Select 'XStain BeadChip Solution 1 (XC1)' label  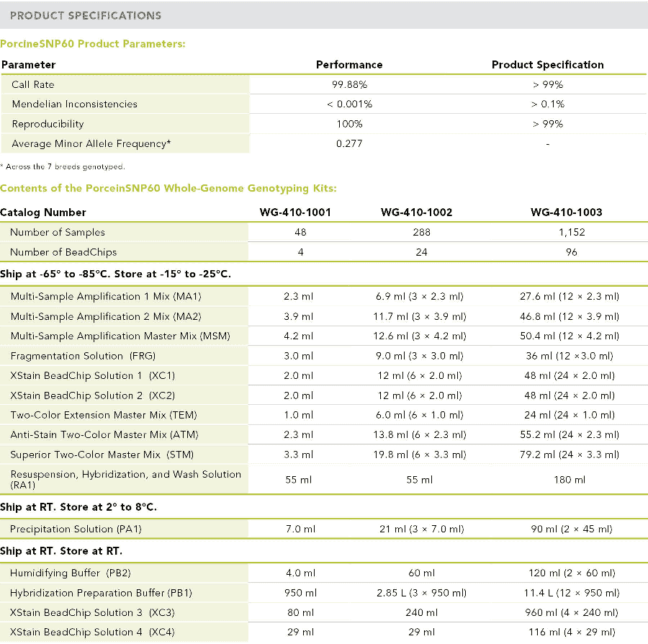[x=93, y=375]
